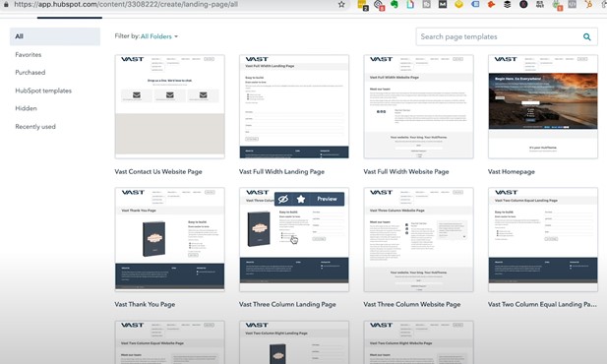607x364 pixels.
Task: Show Recently used templates
Action: click(x=35, y=127)
